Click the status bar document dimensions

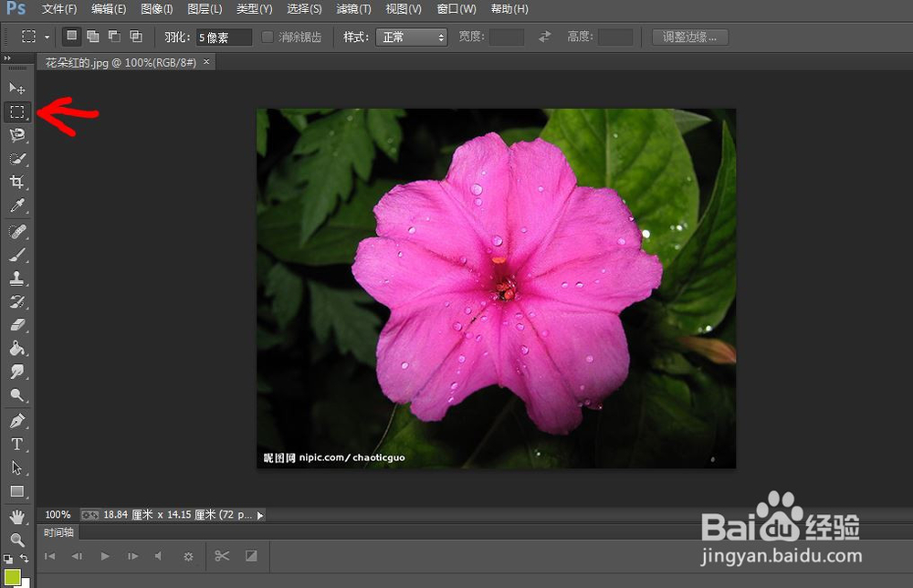(178, 515)
